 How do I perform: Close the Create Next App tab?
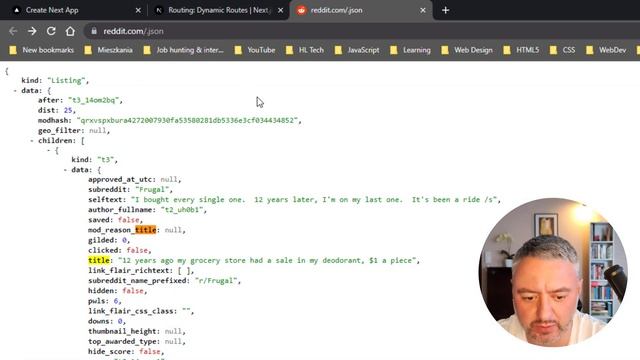point(138,10)
